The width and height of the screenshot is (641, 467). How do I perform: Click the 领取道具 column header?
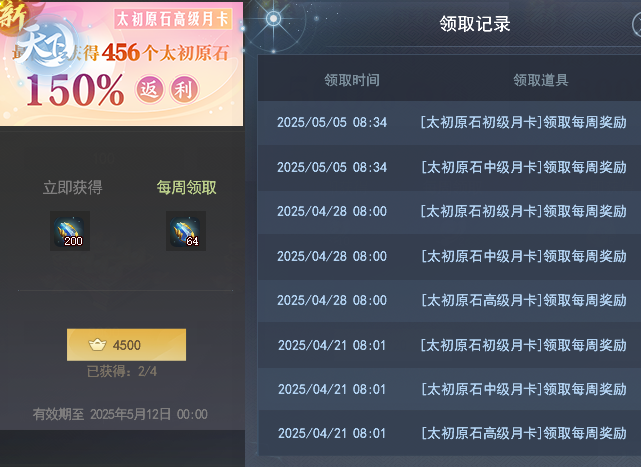click(541, 80)
